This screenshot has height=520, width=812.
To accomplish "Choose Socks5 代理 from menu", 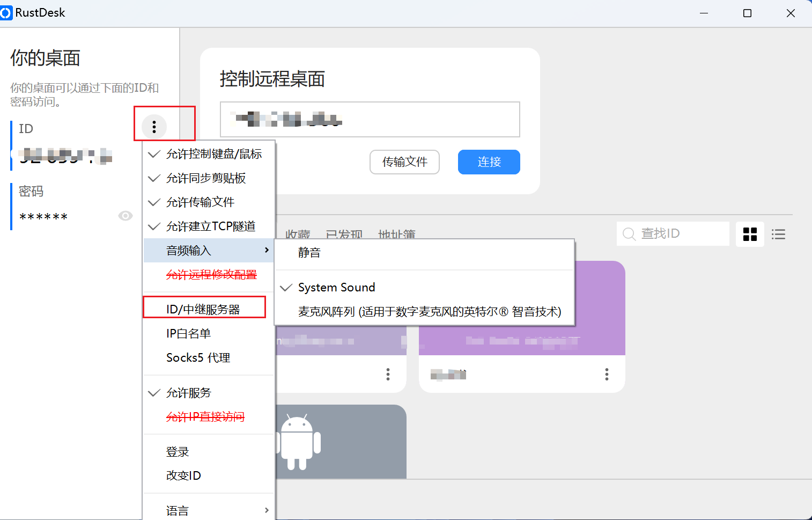I will [x=198, y=358].
